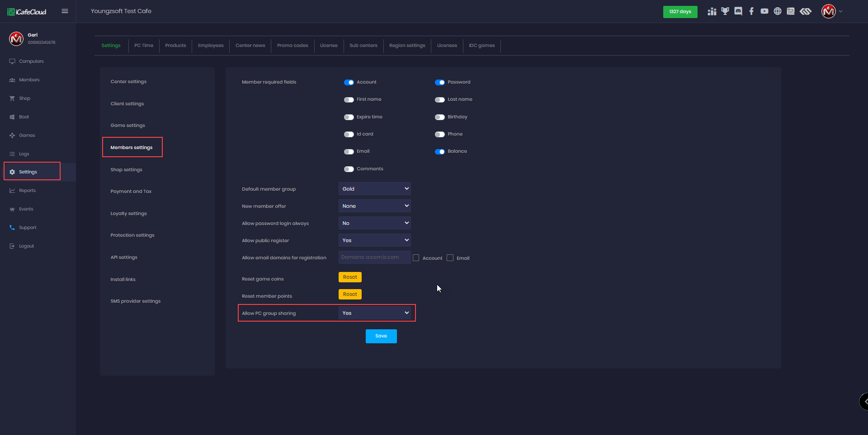Expand the Allow PC group sharing dropdown
Viewport: 868px width, 435px height.
(374, 313)
